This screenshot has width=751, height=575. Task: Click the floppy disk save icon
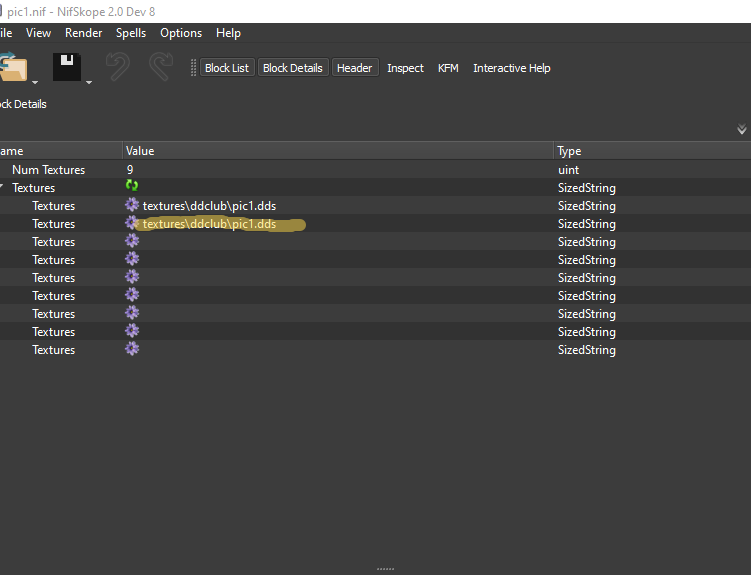point(66,68)
